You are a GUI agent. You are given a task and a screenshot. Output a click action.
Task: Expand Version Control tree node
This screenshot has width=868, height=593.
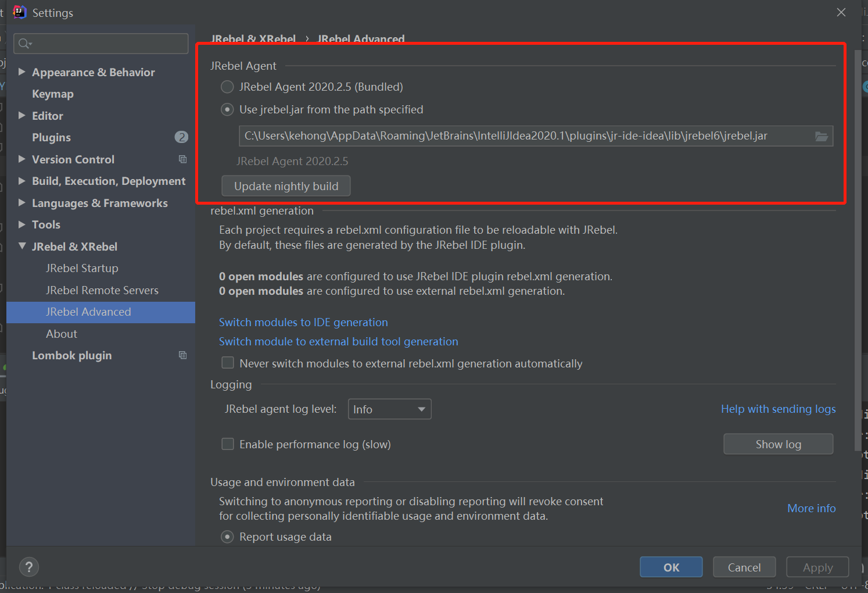point(21,159)
